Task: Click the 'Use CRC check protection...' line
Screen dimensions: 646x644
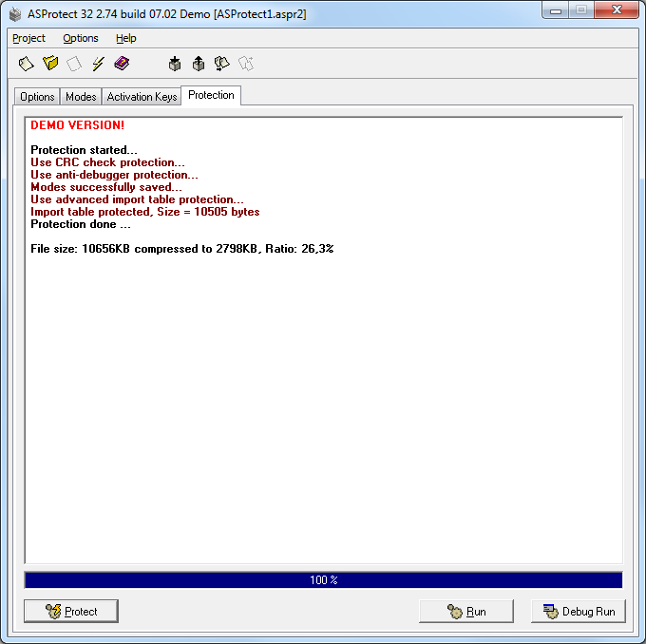Action: click(107, 162)
